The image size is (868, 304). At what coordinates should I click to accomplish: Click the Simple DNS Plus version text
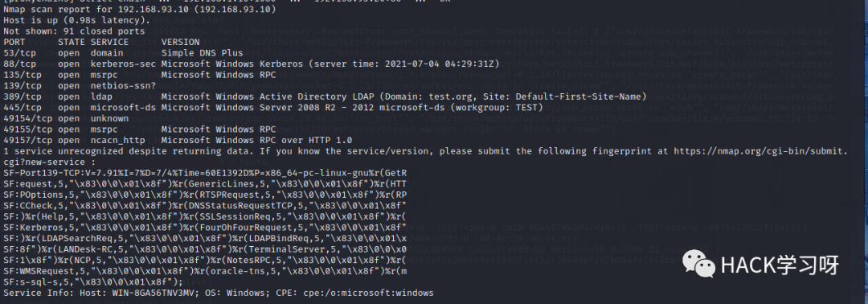click(x=202, y=53)
